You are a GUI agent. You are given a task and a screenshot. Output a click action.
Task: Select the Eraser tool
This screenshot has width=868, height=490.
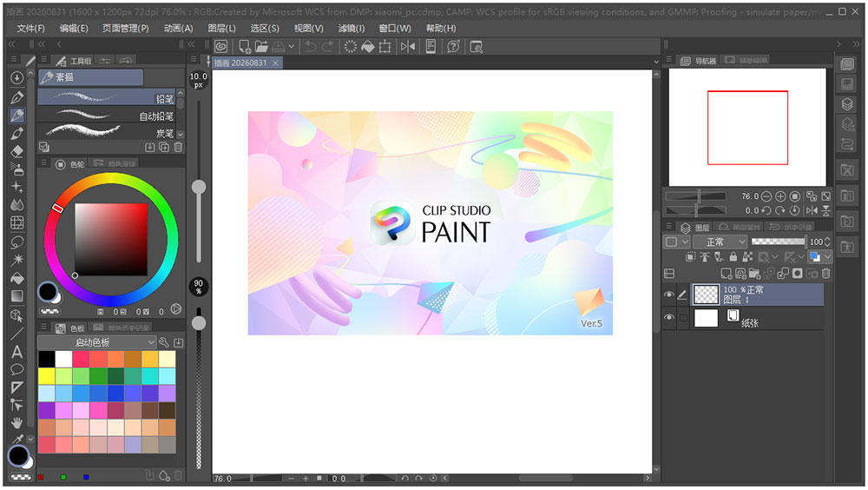pos(16,151)
